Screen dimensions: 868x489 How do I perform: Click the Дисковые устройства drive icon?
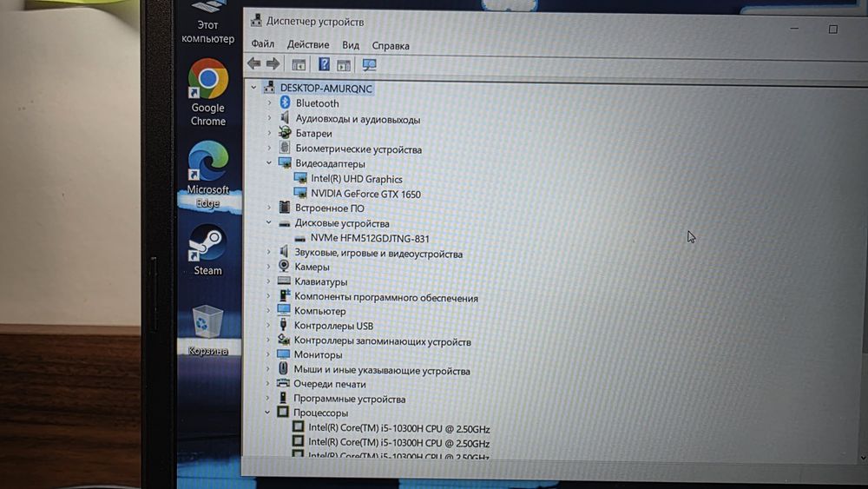pos(285,224)
